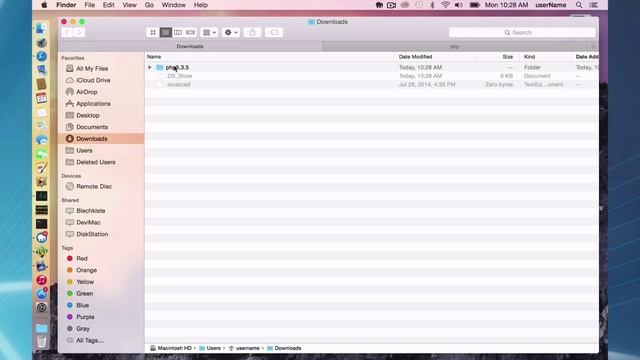Filter by Green tag
The image size is (640, 360).
(84, 293)
